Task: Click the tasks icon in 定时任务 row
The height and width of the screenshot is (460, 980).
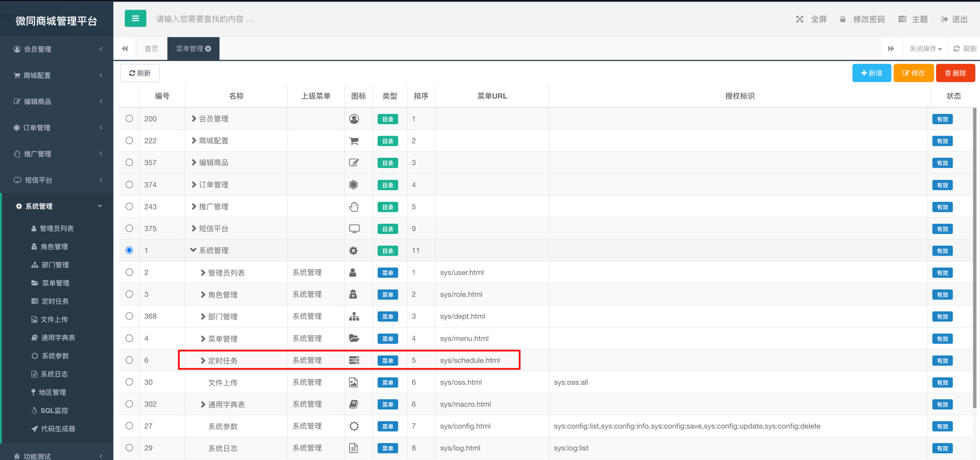Action: 354,360
